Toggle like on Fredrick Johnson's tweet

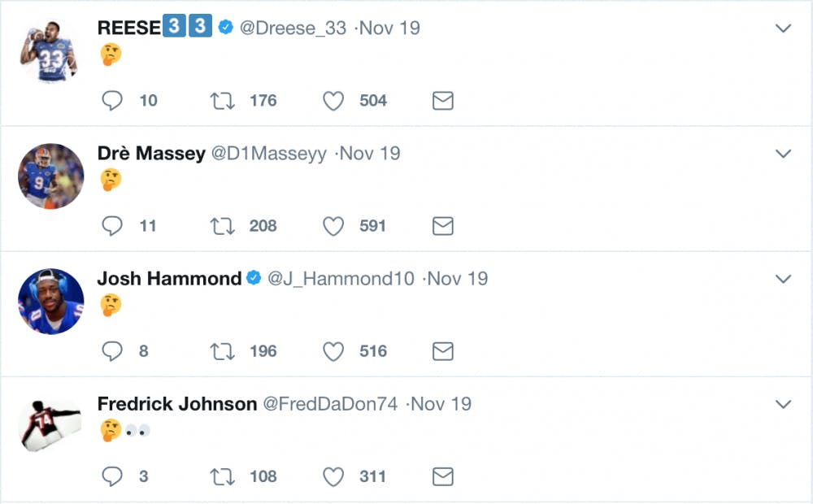[333, 476]
